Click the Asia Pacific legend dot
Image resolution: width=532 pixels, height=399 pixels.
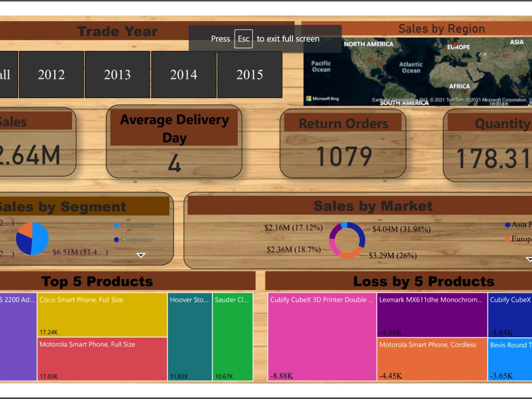click(x=508, y=225)
